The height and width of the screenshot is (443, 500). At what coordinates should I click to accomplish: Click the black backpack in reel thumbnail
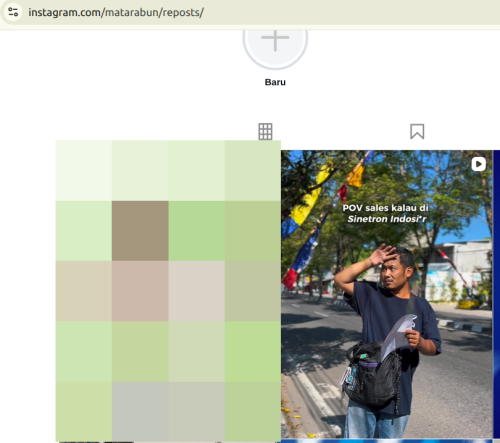coord(373,373)
